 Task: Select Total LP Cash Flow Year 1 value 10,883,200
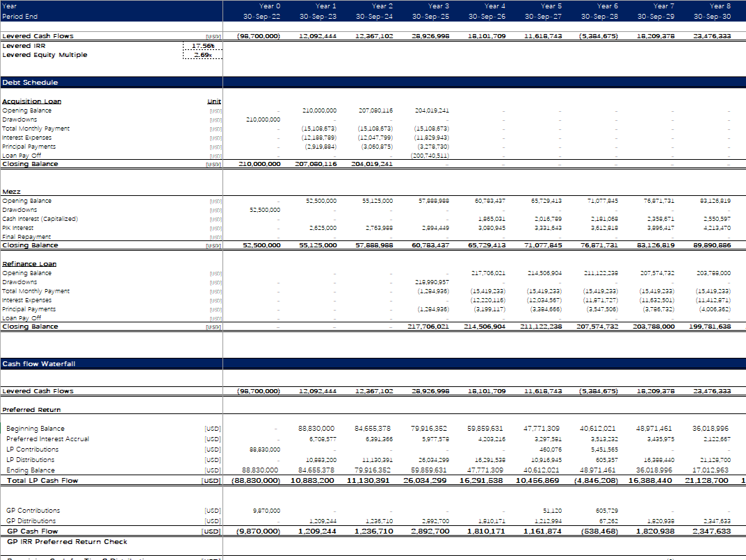[x=314, y=481]
